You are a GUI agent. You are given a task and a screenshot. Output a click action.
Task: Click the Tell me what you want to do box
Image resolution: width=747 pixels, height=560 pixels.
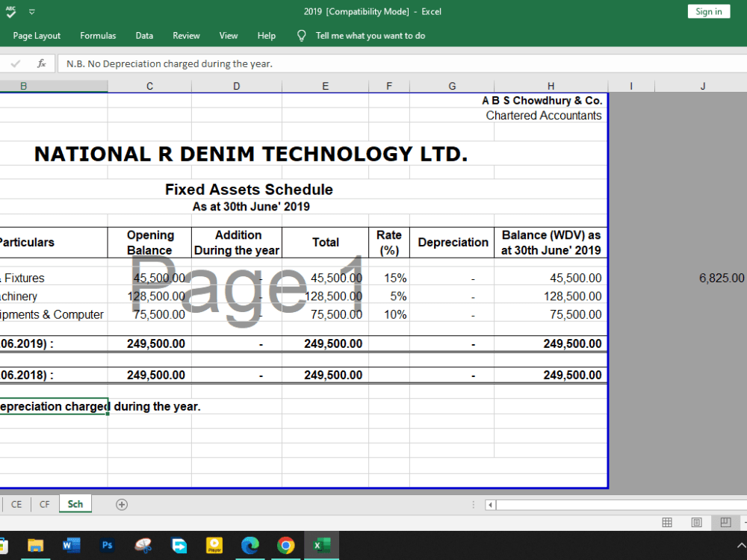(x=371, y=36)
